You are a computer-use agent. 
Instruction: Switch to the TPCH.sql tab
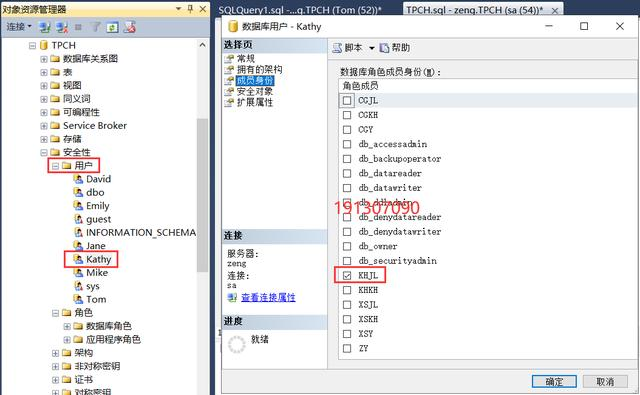[x=474, y=10]
